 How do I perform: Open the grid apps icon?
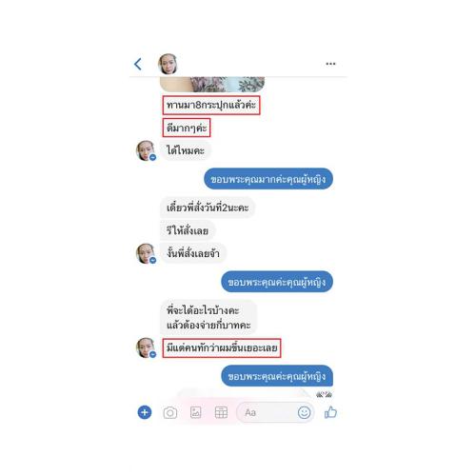pyautogui.click(x=221, y=412)
